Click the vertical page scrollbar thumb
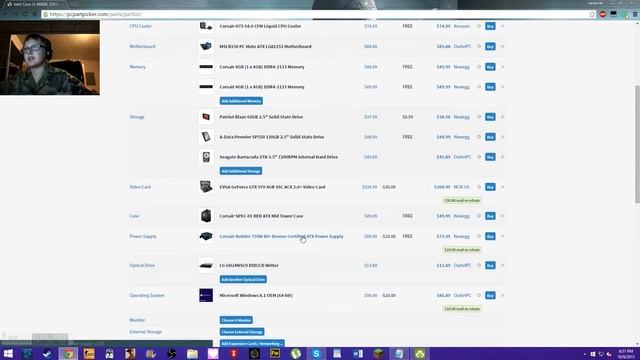Viewport: 640px width, 360px height. click(637, 144)
